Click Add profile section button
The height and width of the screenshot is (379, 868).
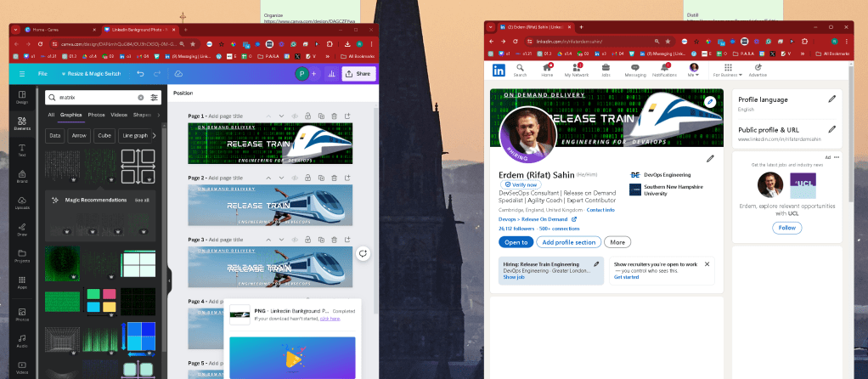coord(568,242)
